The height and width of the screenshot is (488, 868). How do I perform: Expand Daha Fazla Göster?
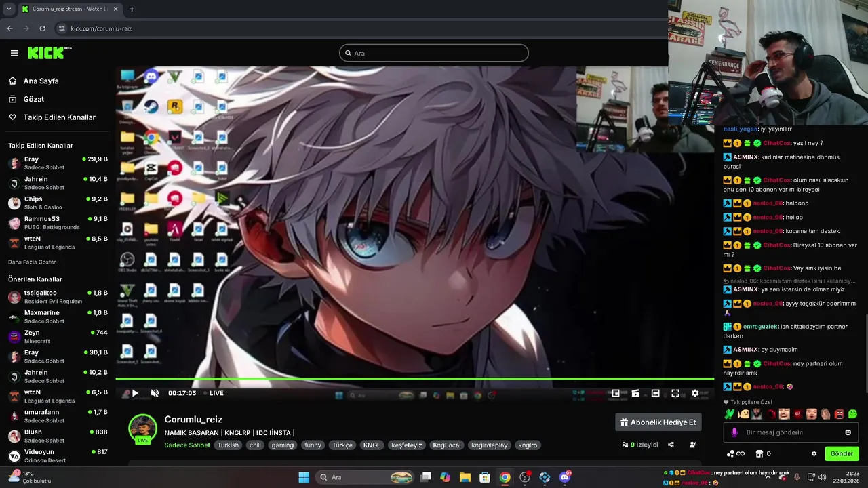point(32,262)
